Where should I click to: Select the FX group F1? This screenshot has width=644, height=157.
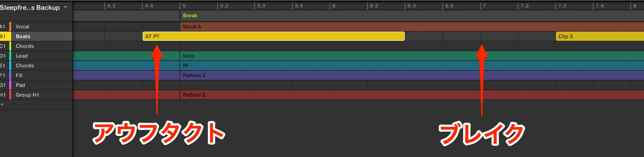tap(36, 75)
